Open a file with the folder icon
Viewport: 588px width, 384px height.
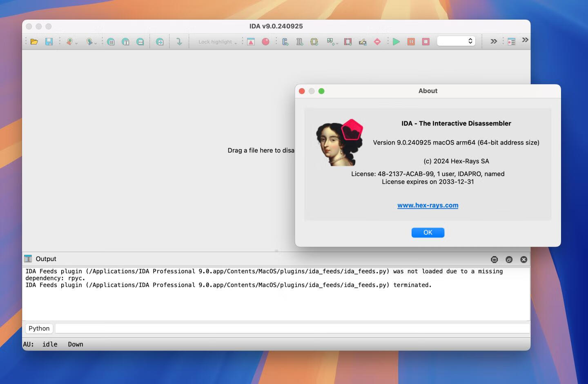click(x=34, y=42)
